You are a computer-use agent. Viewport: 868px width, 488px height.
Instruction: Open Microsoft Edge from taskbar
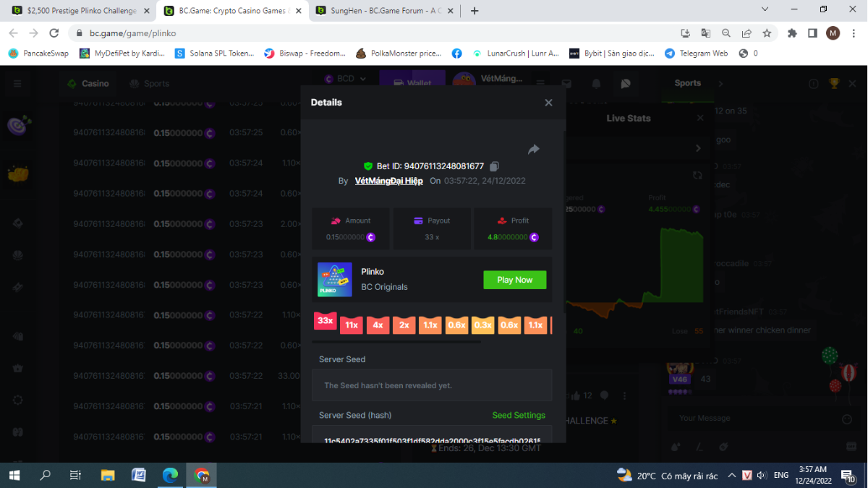170,475
